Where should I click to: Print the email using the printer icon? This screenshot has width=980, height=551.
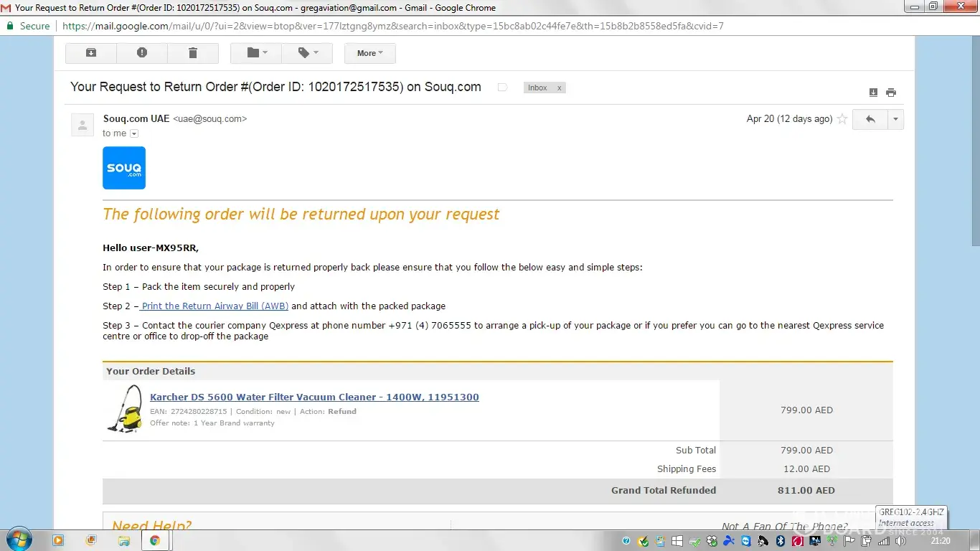[891, 93]
